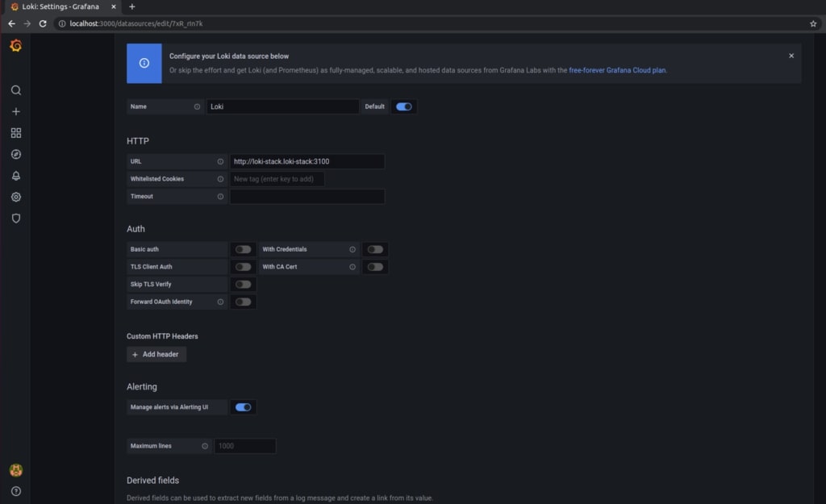Click the Add header button
This screenshot has height=504, width=826.
pos(156,354)
